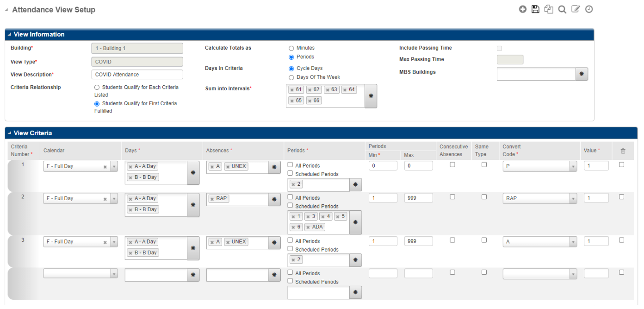Save the attendance view setup
The image size is (644, 309).
(x=535, y=9)
